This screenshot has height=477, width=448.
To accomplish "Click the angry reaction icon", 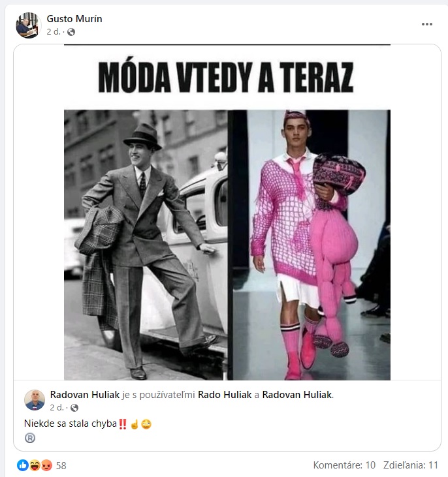I will pyautogui.click(x=46, y=465).
